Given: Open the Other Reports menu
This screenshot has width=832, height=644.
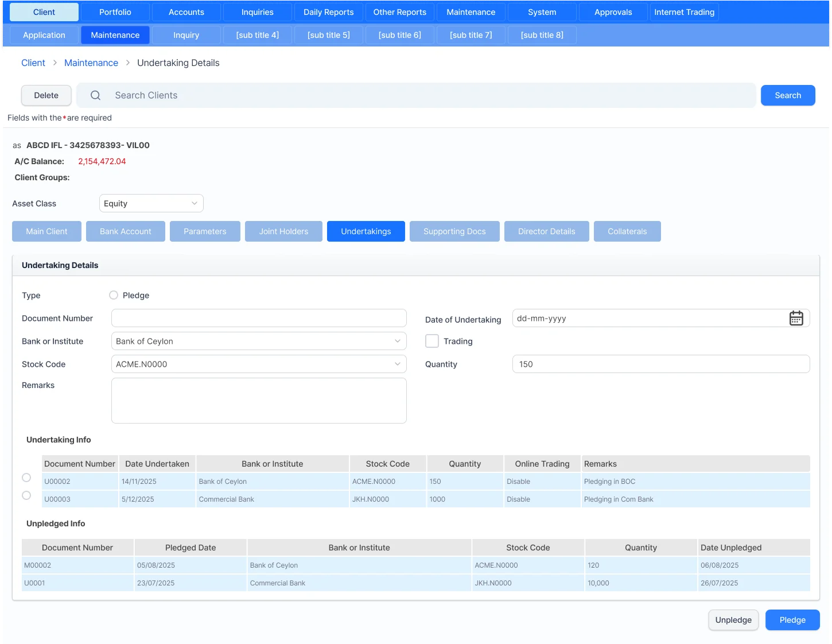Looking at the screenshot, I should click(x=400, y=12).
